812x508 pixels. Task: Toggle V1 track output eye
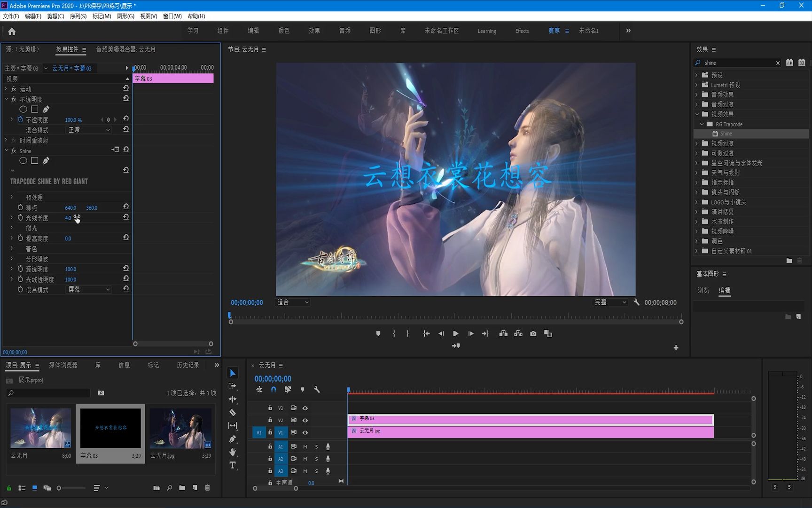tap(305, 432)
